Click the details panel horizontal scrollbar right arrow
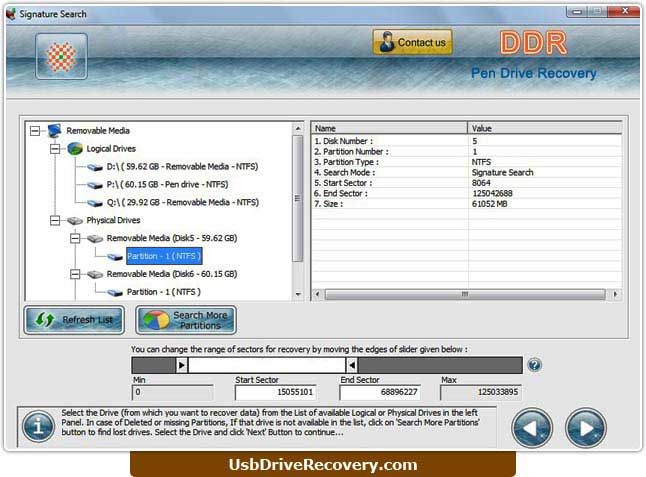This screenshot has width=646, height=477. 616,294
